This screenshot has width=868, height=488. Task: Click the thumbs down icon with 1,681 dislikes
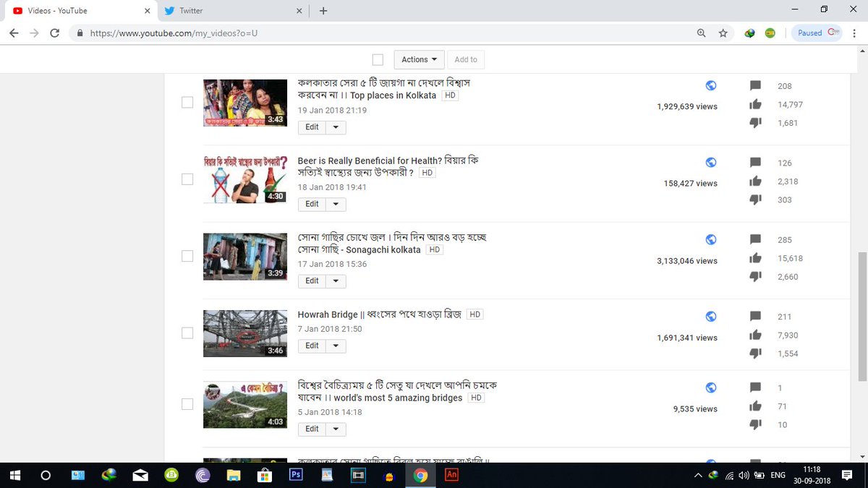tap(755, 123)
